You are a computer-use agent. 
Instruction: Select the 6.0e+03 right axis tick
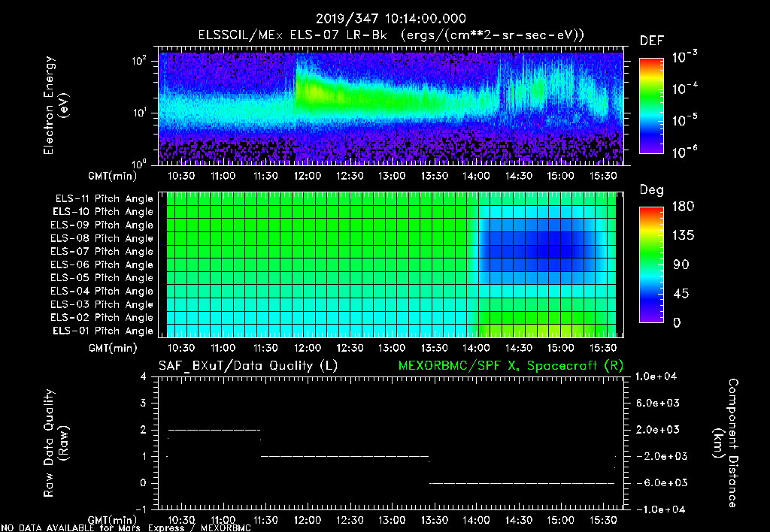coord(657,403)
